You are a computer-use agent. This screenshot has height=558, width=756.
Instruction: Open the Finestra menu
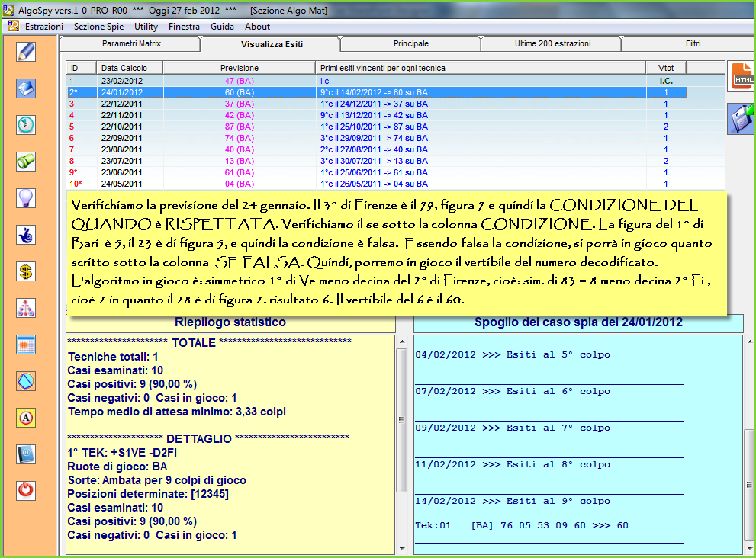coord(184,27)
